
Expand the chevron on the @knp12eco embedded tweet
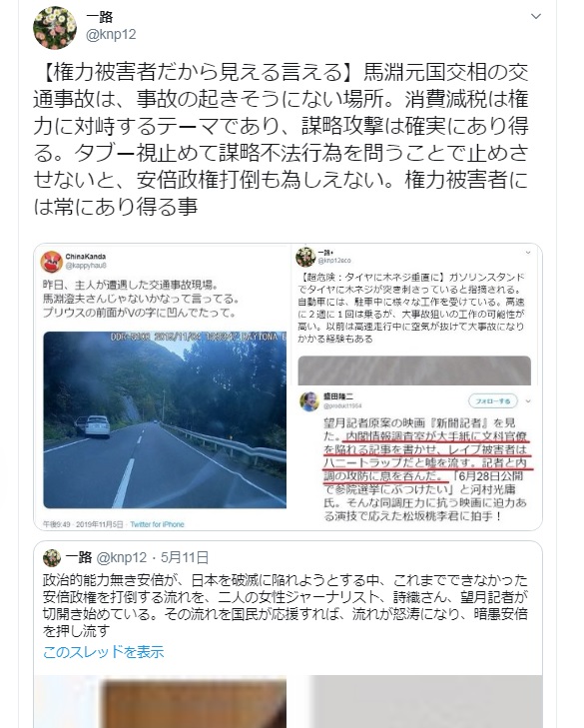(x=528, y=253)
